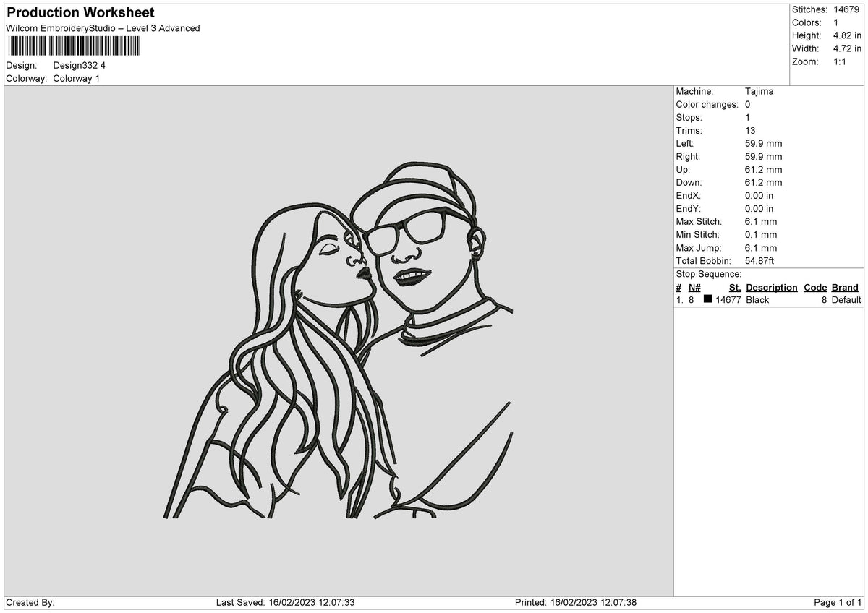Click the Black thread entry in Stop Sequence
868x613 pixels.
pos(757,300)
